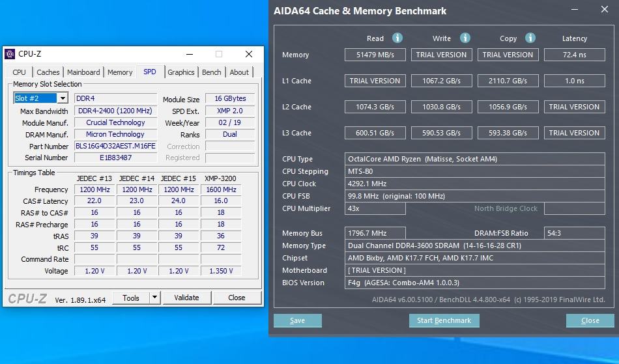The height and width of the screenshot is (364, 619).
Task: Minimize the AIDA64 benchmark window
Action: [575, 9]
